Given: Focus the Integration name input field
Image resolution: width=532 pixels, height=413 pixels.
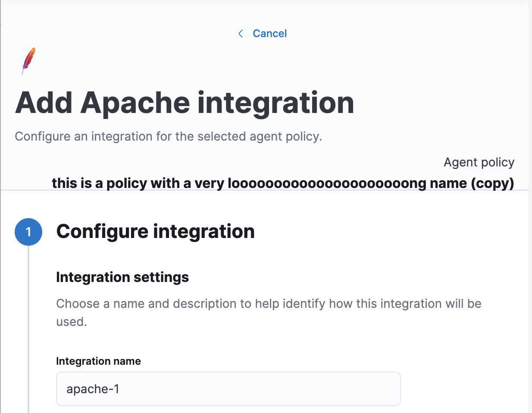Looking at the screenshot, I should coord(228,389).
